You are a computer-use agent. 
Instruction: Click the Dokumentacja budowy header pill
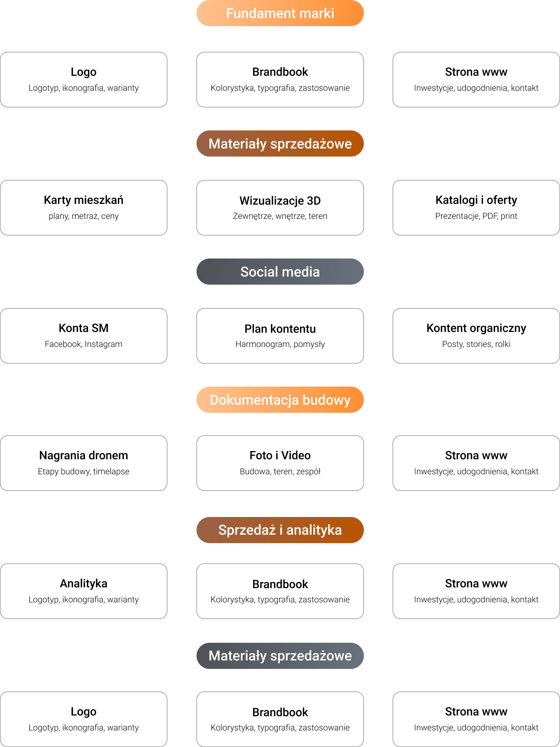coord(280,400)
